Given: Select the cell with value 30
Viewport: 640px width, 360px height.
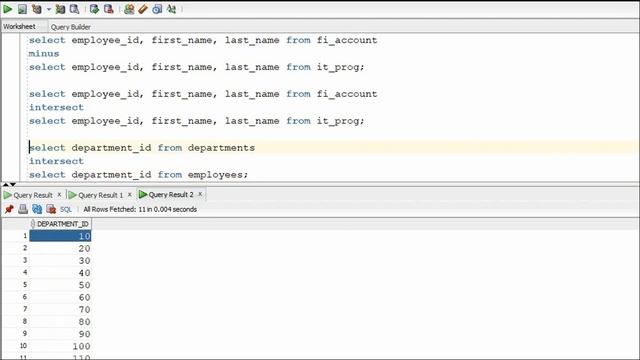Looking at the screenshot, I should [60, 260].
